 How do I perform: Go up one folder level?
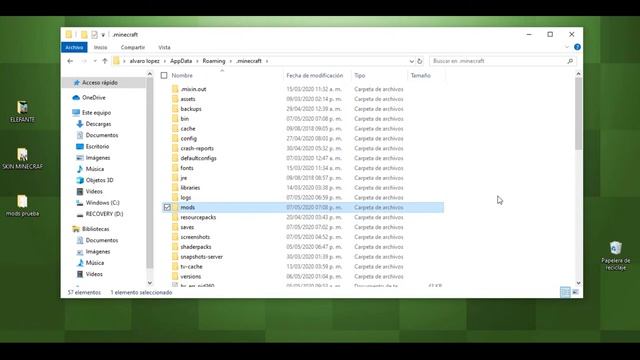point(105,61)
